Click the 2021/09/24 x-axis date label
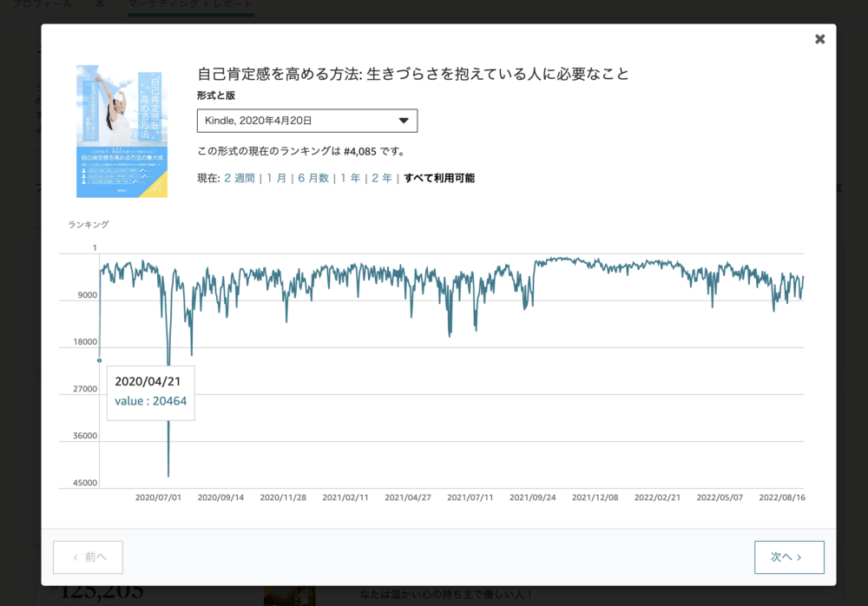The image size is (868, 606). point(533,497)
